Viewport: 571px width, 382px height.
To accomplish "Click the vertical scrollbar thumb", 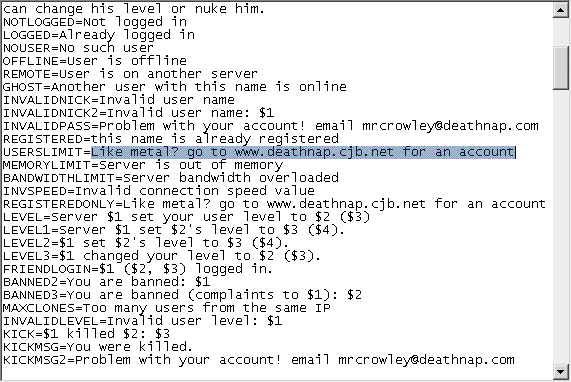I will tap(560, 68).
